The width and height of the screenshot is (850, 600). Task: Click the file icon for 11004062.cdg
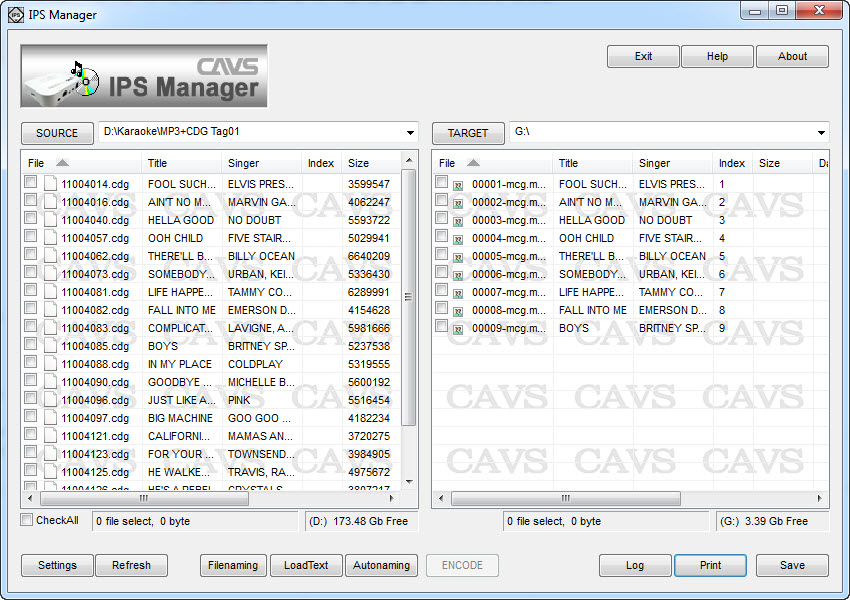(x=50, y=256)
